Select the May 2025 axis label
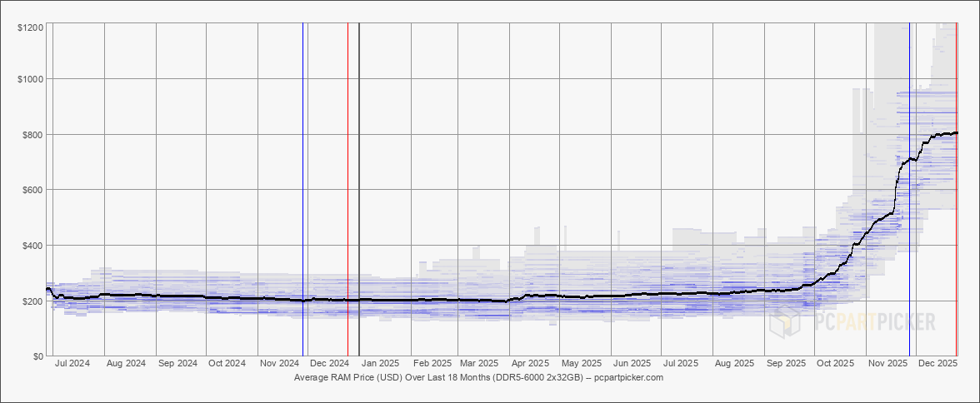 click(x=582, y=363)
